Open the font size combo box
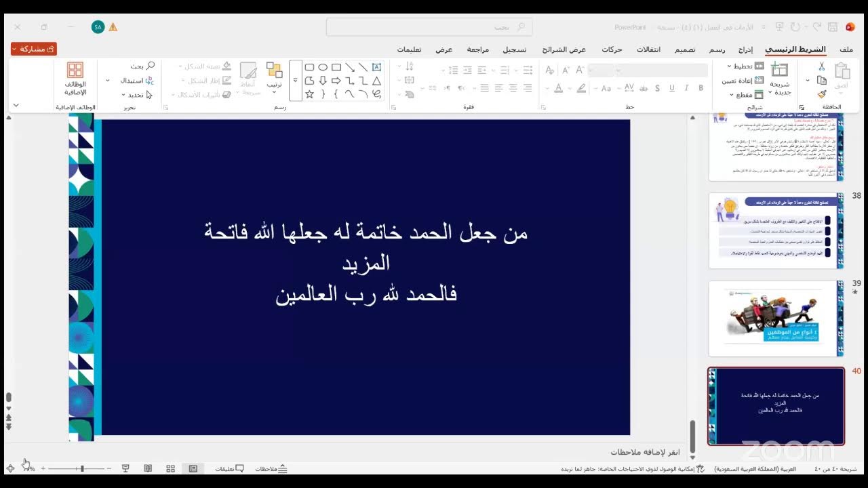The height and width of the screenshot is (488, 868). pyautogui.click(x=601, y=70)
